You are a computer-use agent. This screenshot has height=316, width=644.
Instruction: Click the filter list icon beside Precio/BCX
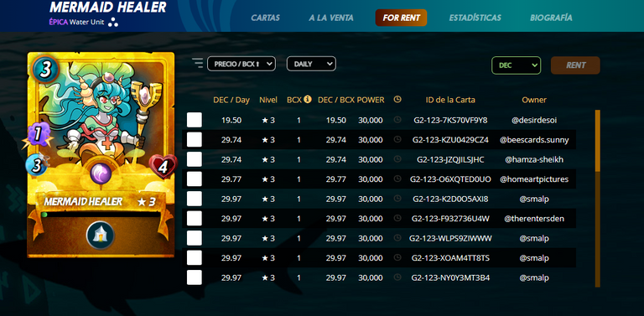pyautogui.click(x=198, y=63)
